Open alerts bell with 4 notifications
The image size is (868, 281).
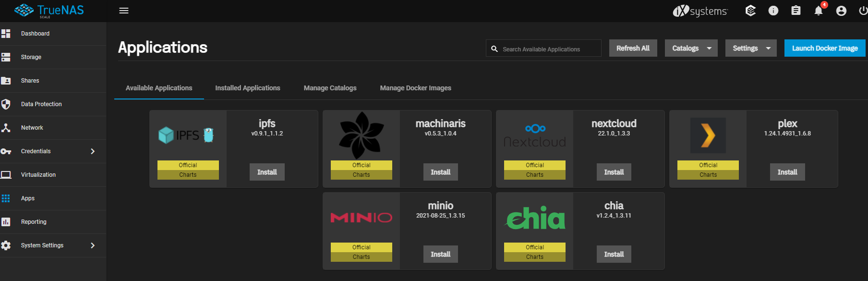pyautogui.click(x=819, y=10)
